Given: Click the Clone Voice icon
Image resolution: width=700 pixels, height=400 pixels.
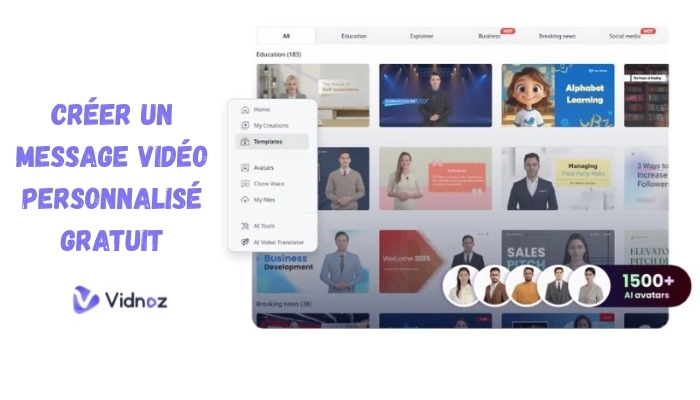Looking at the screenshot, I should coord(245,183).
